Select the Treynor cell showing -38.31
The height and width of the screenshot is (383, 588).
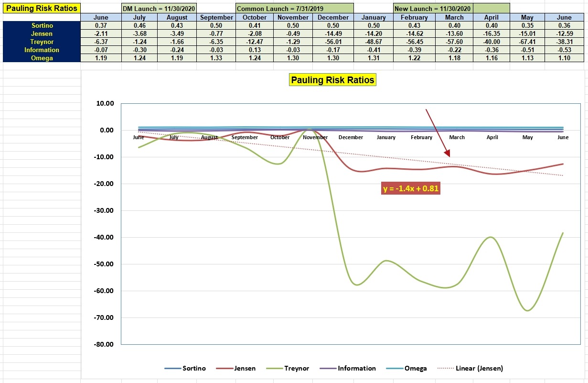click(564, 42)
